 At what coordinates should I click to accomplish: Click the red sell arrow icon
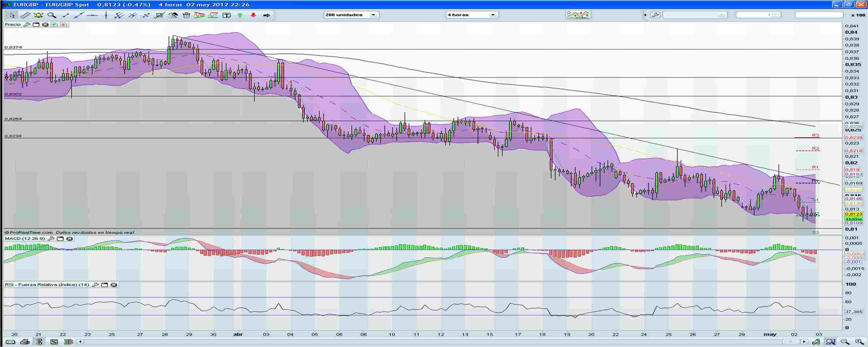[x=254, y=15]
